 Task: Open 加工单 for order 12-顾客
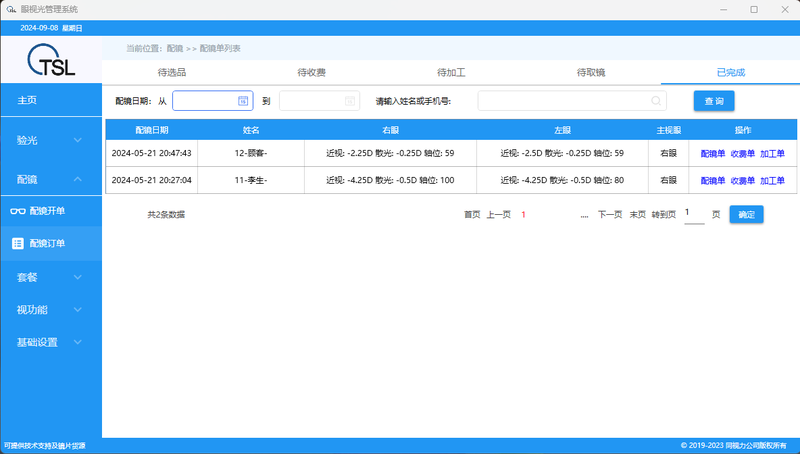[x=772, y=154]
